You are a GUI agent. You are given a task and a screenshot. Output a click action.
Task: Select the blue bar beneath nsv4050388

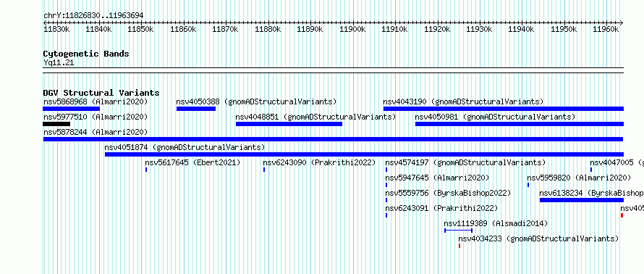coord(196,109)
